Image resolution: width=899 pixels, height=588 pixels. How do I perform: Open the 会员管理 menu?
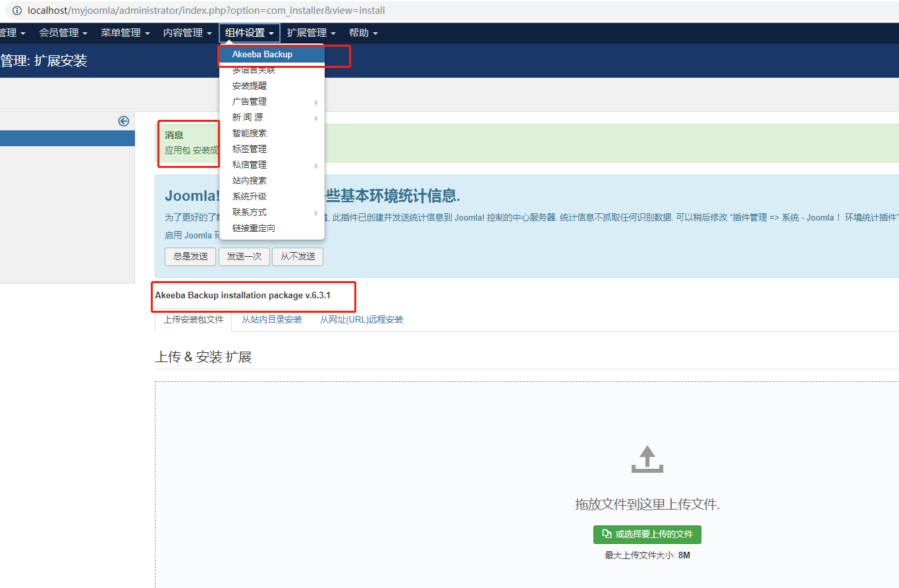[x=63, y=33]
